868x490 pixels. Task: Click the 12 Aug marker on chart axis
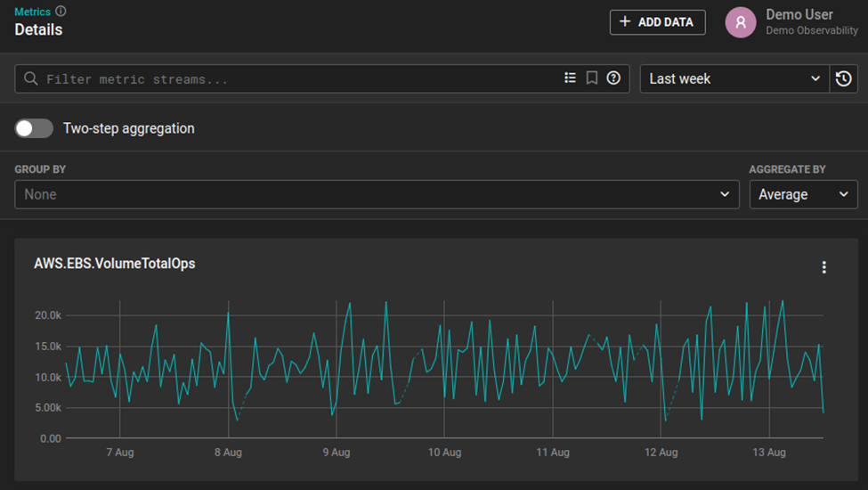coord(661,453)
